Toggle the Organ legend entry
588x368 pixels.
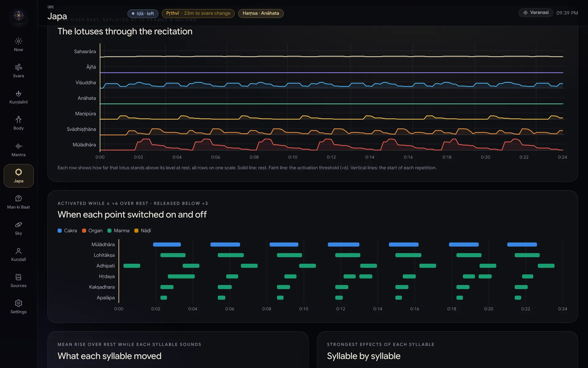pyautogui.click(x=92, y=231)
